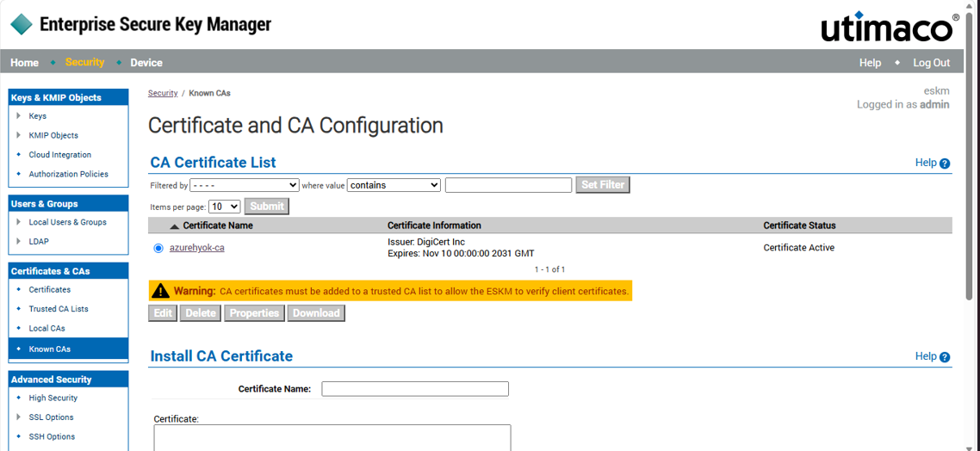980x451 pixels.
Task: Go to the Home menu
Action: pyautogui.click(x=24, y=63)
